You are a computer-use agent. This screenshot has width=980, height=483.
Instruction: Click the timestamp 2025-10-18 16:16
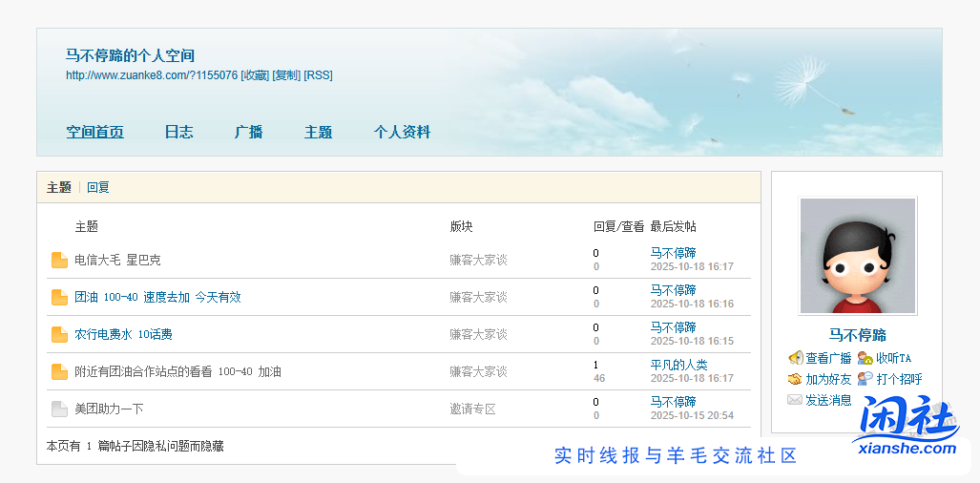pos(692,304)
